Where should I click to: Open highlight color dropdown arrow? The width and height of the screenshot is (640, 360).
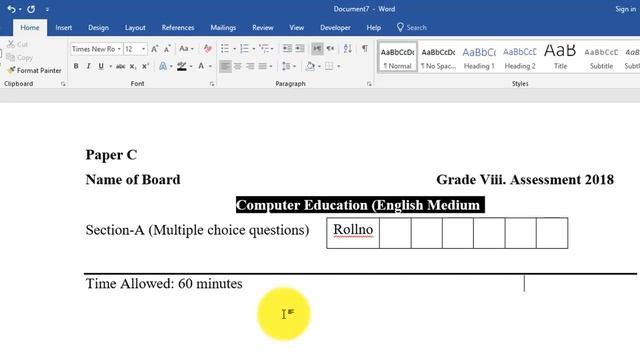pyautogui.click(x=191, y=66)
